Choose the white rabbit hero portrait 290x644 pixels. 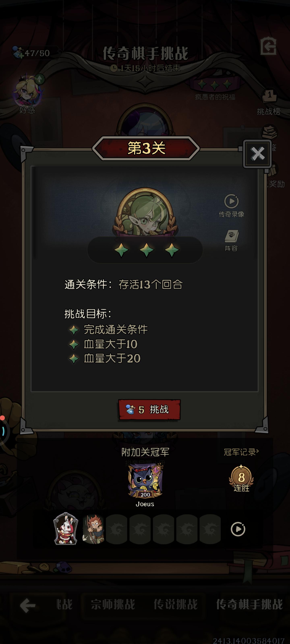66,529
